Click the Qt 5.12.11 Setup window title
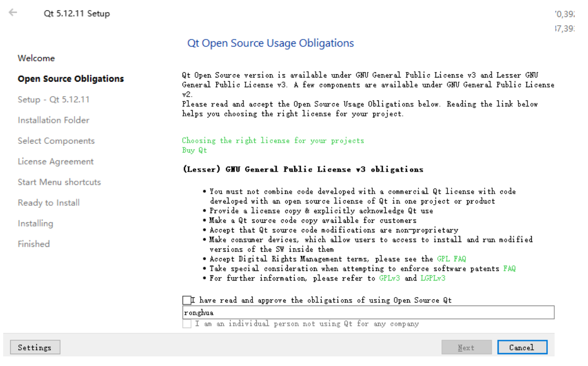Viewport: 588px width, 366px height. (77, 13)
